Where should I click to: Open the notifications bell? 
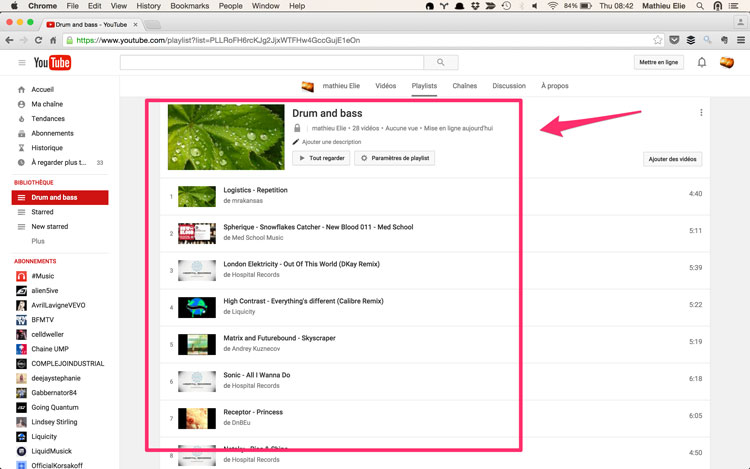point(702,62)
